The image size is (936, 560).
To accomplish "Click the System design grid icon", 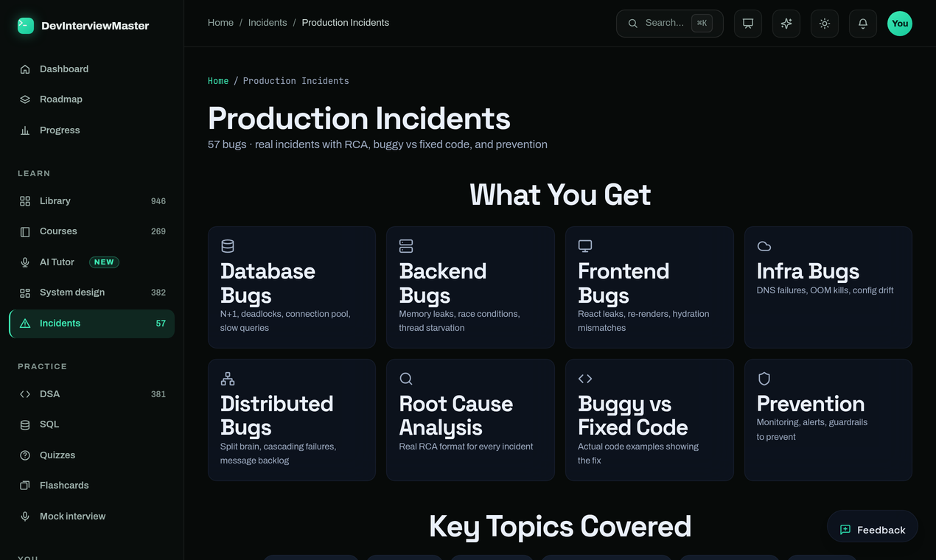I will [25, 293].
